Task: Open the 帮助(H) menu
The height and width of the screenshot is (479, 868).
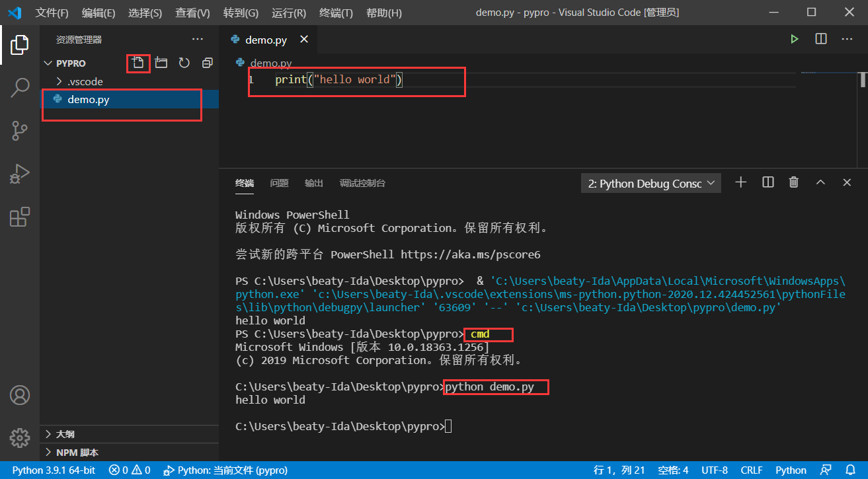Action: (x=383, y=13)
